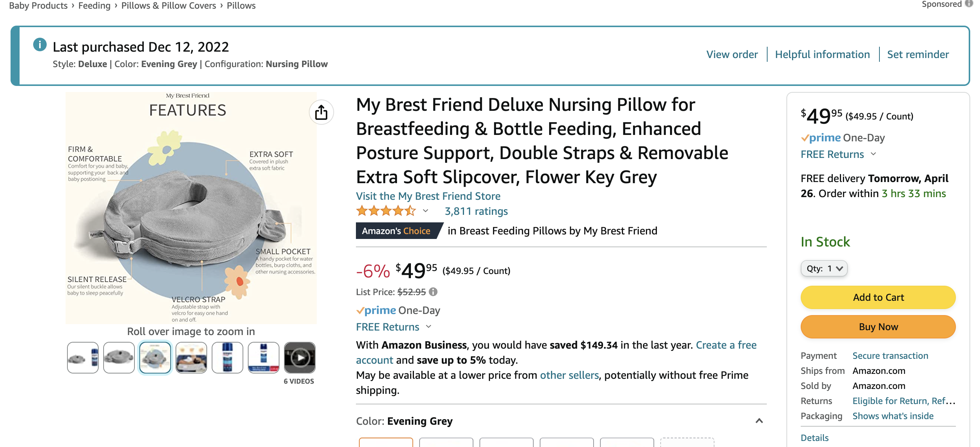
Task: Click the List Price info icon
Action: tap(433, 292)
